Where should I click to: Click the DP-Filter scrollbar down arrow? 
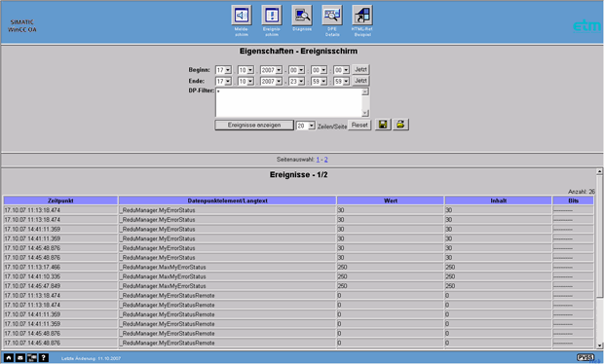pos(365,113)
